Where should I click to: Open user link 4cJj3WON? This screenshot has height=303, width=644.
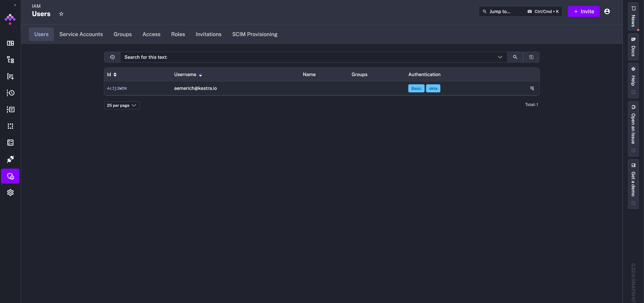117,88
